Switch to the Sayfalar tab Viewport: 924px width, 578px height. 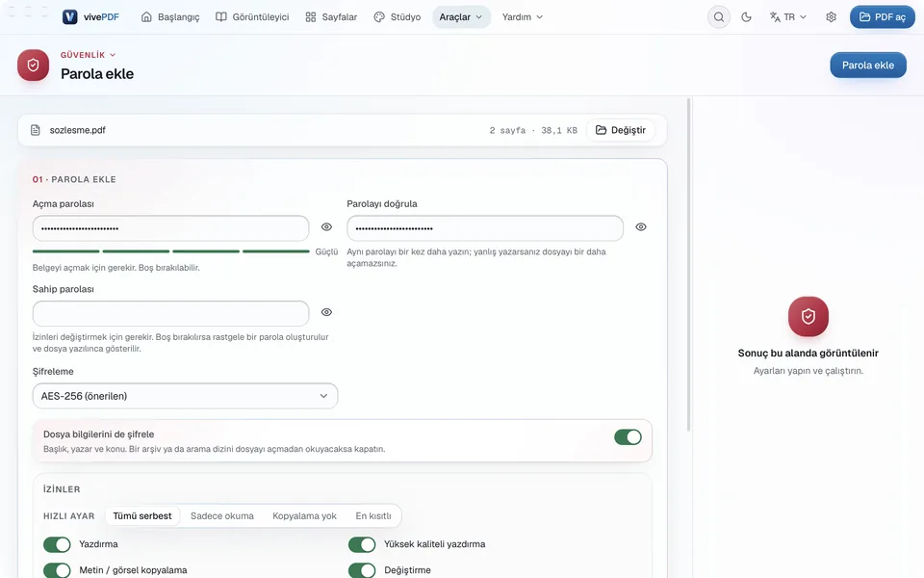point(331,17)
